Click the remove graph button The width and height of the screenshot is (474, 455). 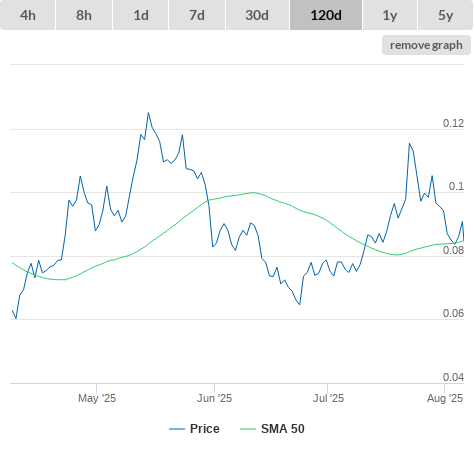pos(426,45)
